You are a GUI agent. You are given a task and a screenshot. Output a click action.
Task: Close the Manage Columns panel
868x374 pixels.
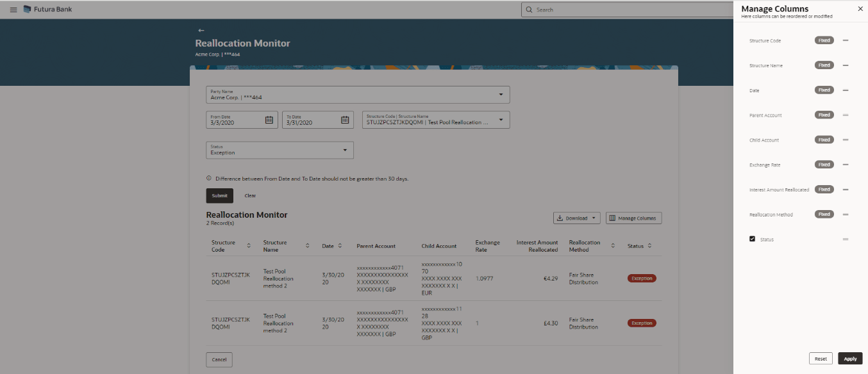click(860, 9)
